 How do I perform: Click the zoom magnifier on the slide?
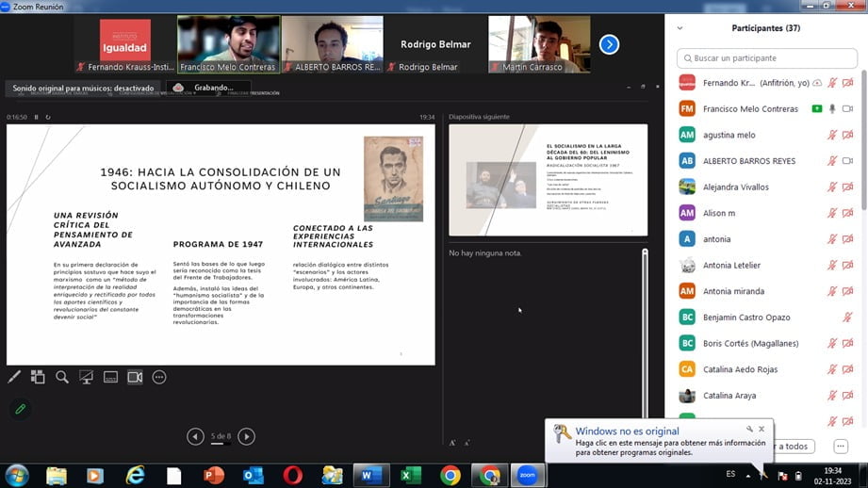62,378
